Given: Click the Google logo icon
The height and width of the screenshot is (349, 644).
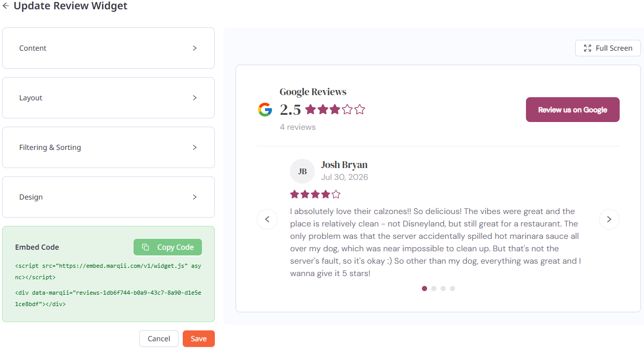Looking at the screenshot, I should tap(265, 110).
